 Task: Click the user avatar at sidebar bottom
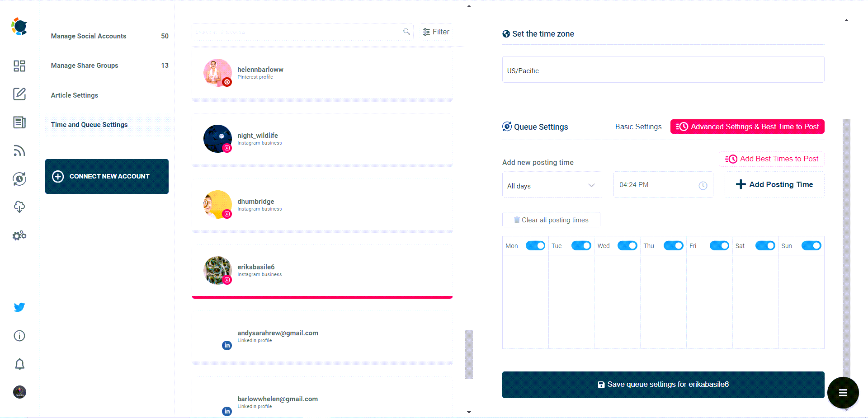(x=19, y=392)
